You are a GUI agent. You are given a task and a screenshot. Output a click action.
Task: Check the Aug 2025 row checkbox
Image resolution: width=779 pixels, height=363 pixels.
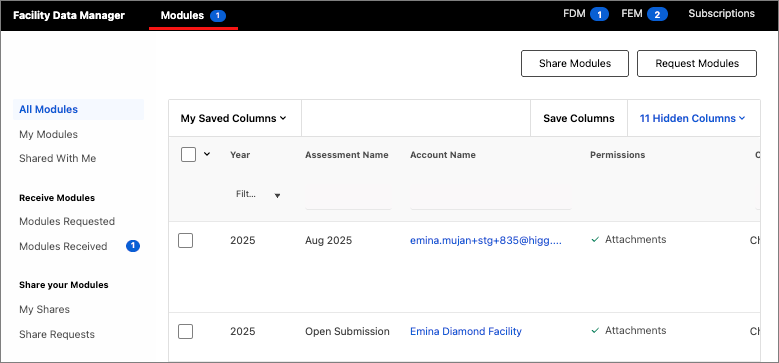point(185,240)
